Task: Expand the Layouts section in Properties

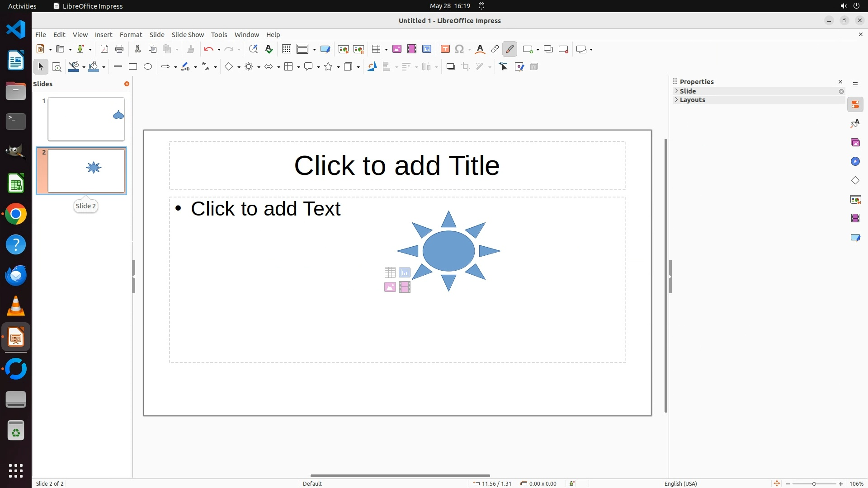Action: (692, 100)
